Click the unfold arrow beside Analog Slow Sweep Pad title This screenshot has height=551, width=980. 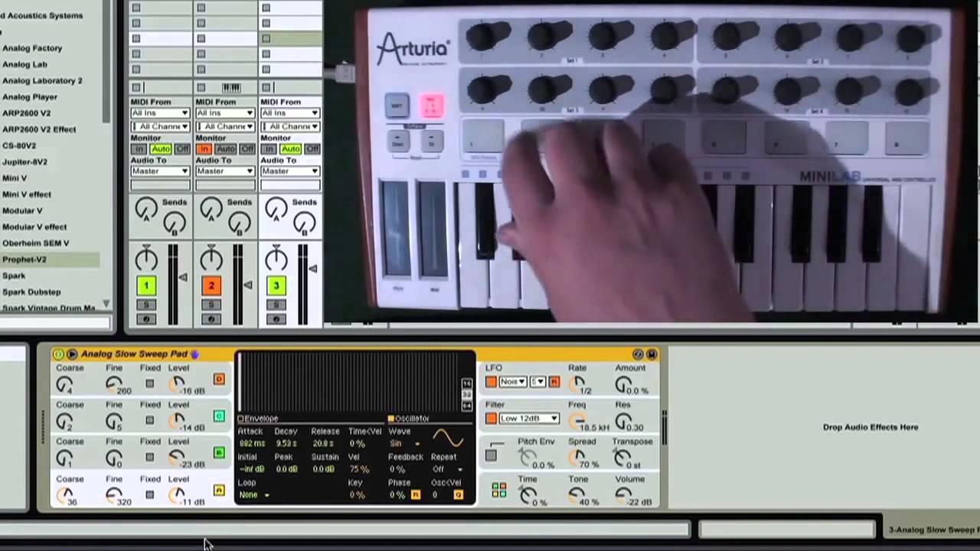click(72, 354)
